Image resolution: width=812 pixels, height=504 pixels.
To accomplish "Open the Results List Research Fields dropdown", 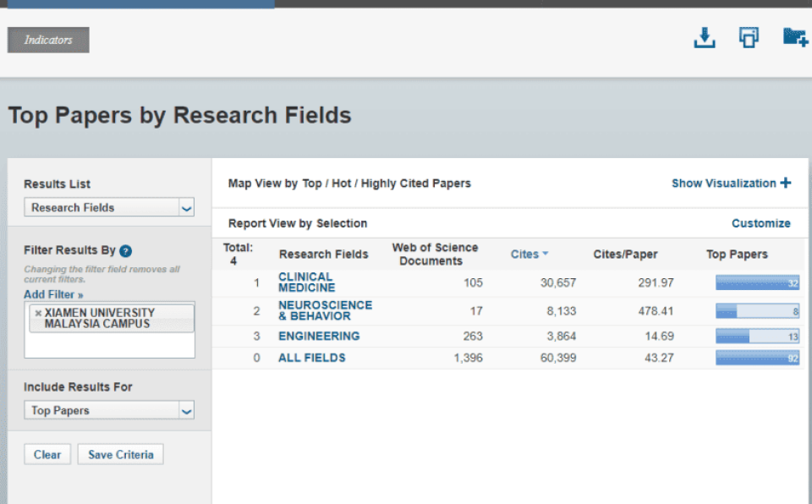I will pos(109,207).
